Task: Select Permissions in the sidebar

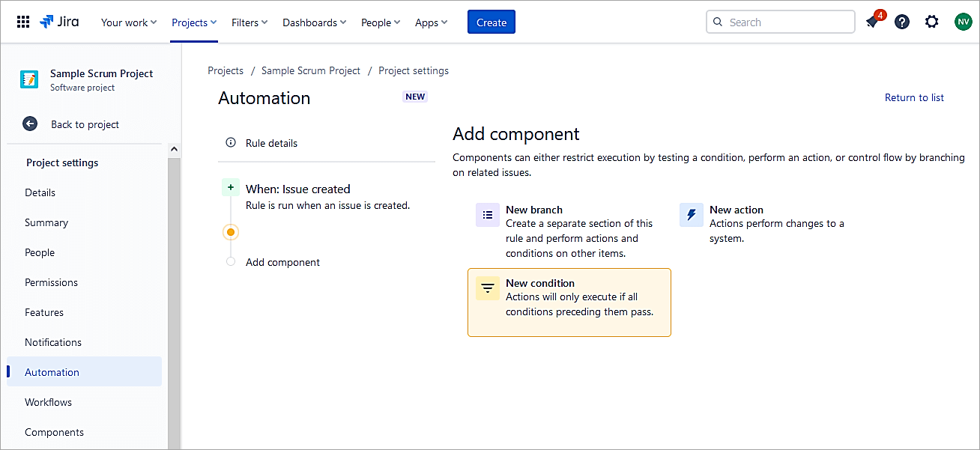Action: (51, 282)
